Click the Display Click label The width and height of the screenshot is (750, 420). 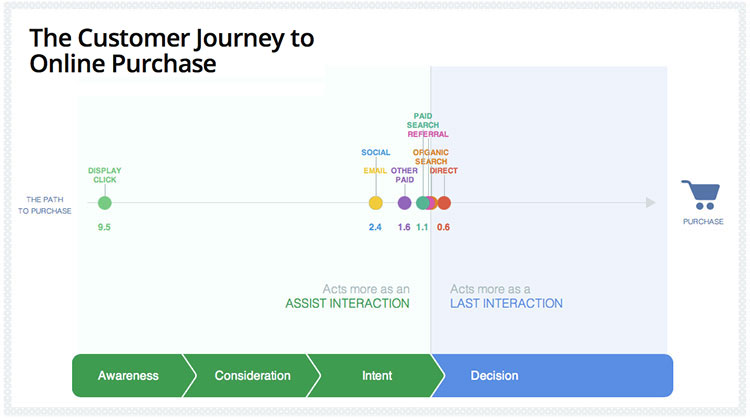[105, 175]
